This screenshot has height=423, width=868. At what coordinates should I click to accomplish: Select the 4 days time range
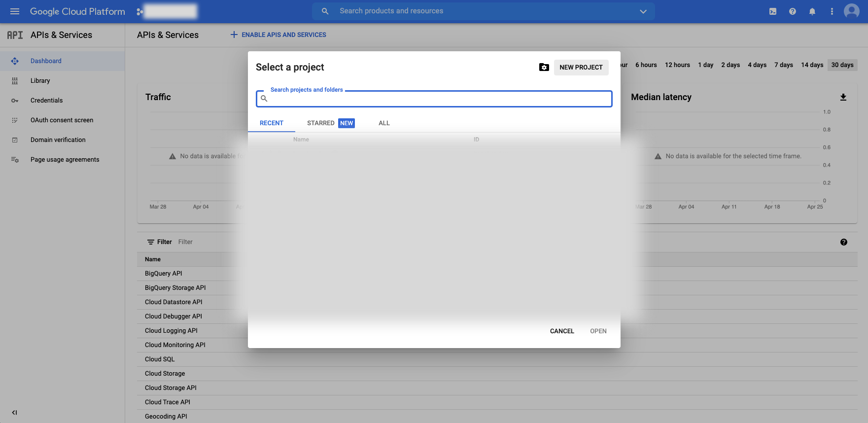pos(757,65)
